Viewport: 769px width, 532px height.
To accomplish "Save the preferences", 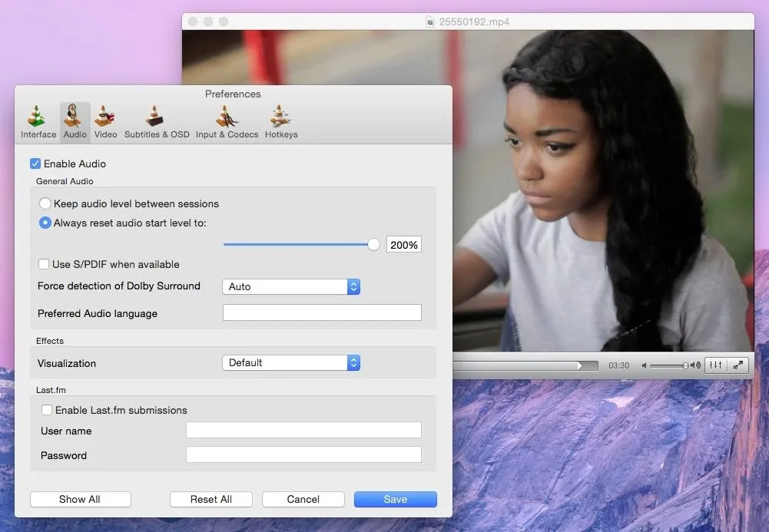I will click(x=396, y=499).
